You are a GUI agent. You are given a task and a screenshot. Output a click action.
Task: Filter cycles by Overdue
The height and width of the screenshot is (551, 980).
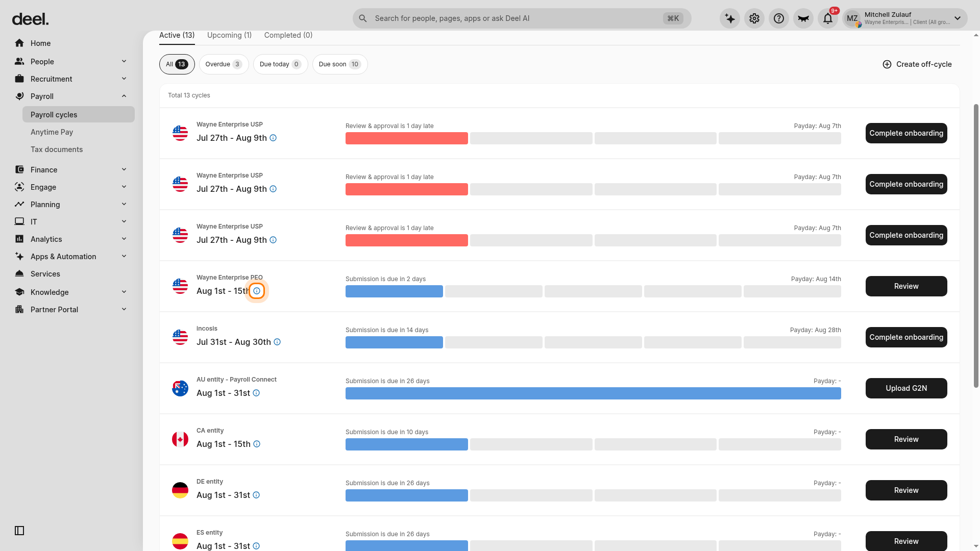tap(224, 64)
